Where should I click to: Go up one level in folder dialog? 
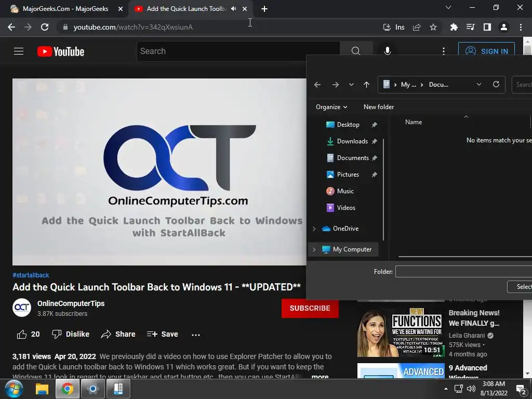[366, 85]
